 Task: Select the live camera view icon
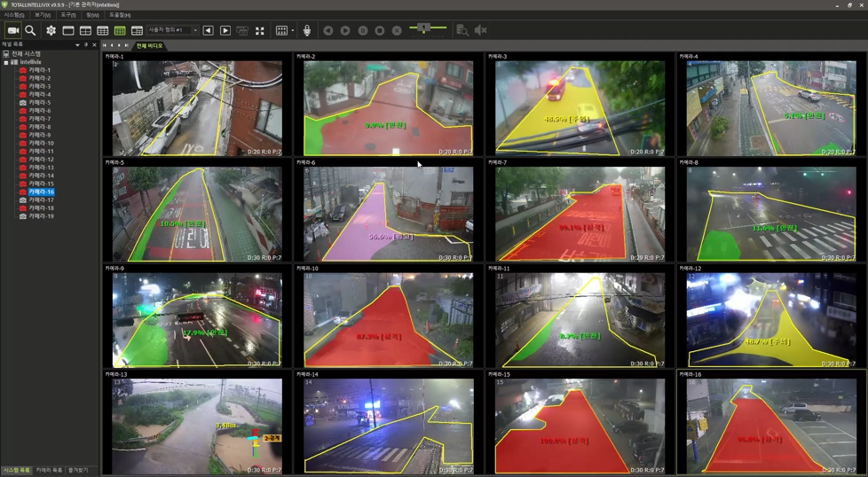13,30
